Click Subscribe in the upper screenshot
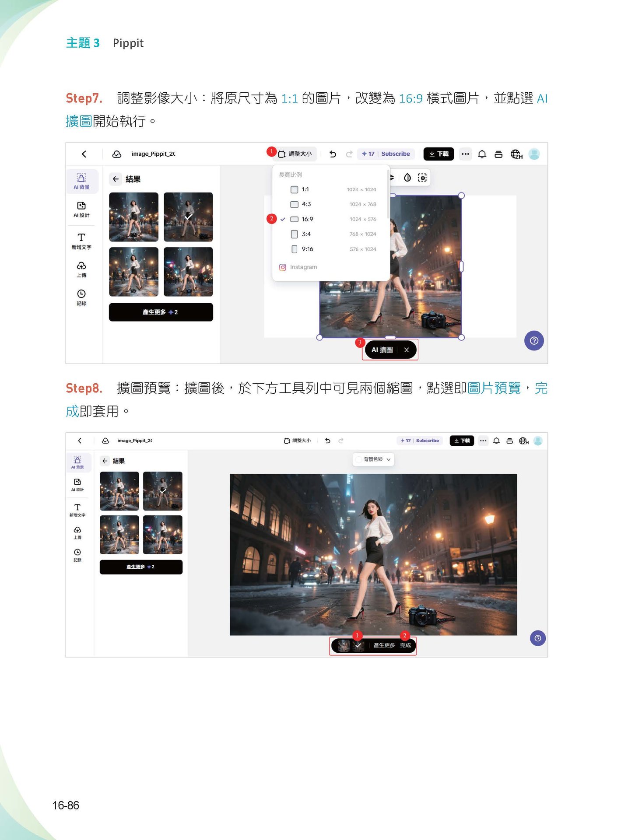 [x=395, y=154]
